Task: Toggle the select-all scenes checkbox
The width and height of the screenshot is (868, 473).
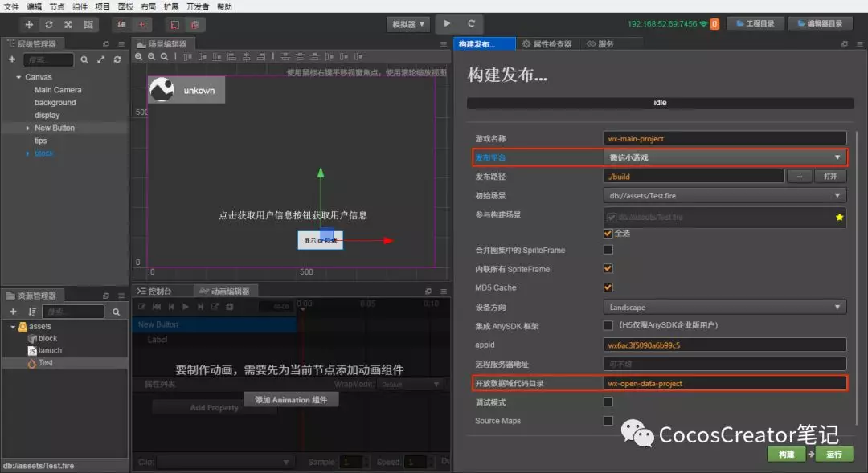Action: pos(608,233)
